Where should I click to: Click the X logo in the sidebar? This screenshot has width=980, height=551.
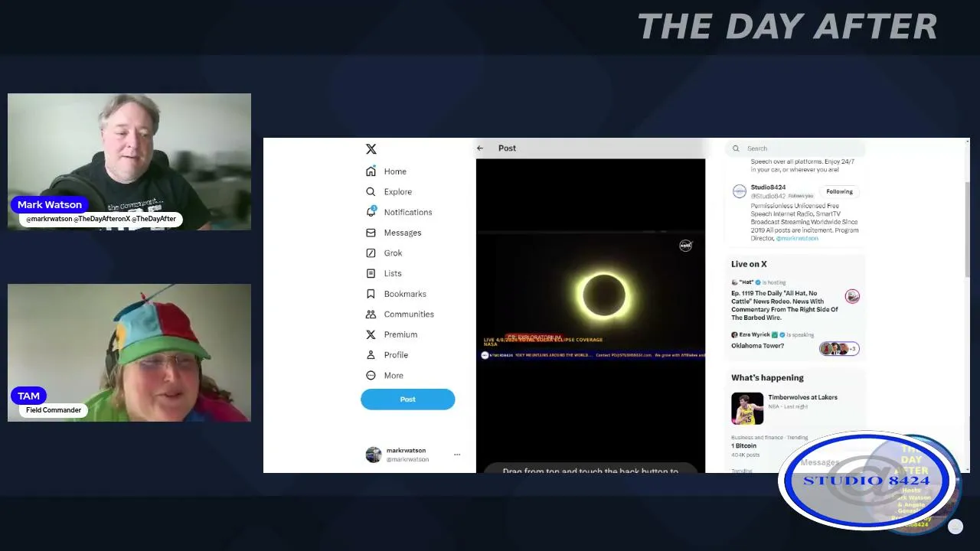[x=371, y=149]
